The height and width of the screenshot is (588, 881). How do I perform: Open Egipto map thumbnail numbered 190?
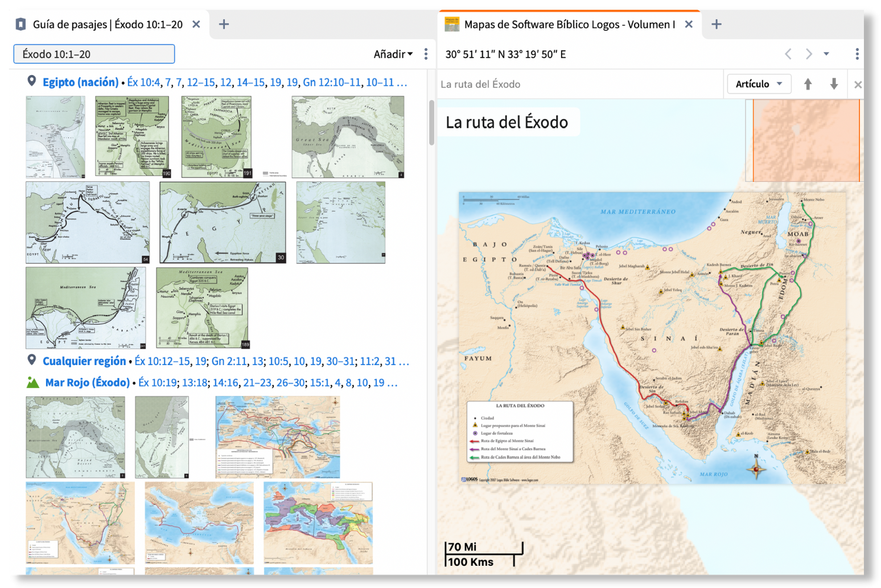point(132,136)
